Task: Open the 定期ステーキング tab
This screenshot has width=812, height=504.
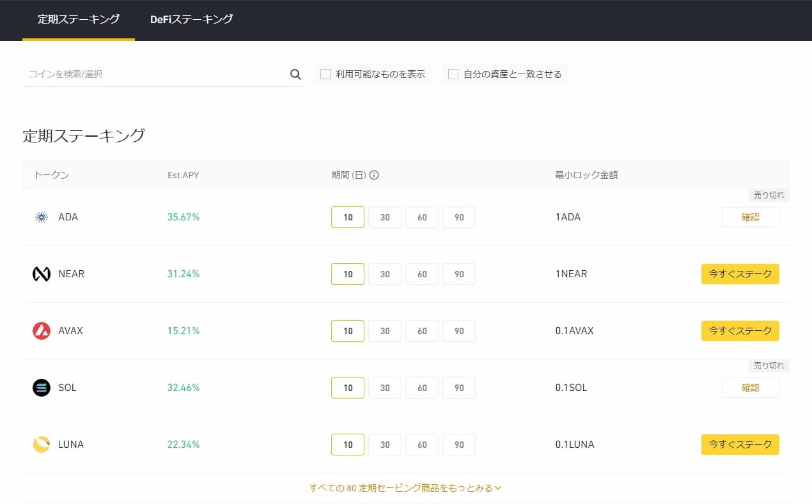Action: [x=79, y=19]
